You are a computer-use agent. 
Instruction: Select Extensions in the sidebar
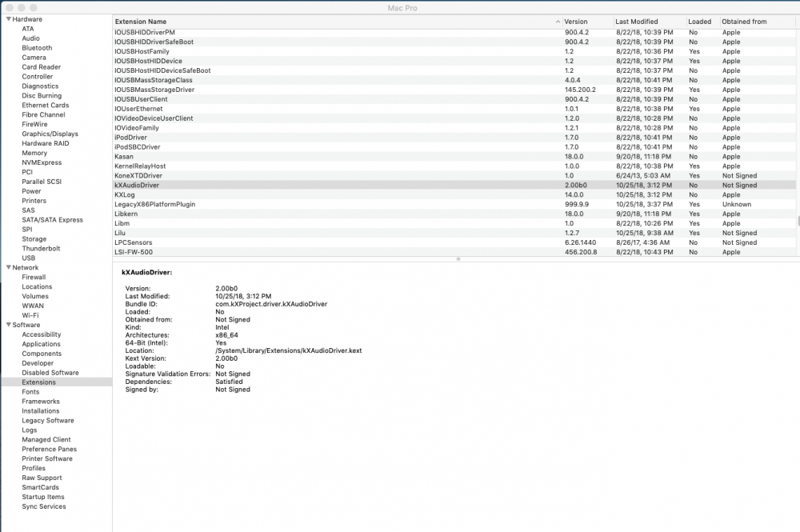point(38,382)
